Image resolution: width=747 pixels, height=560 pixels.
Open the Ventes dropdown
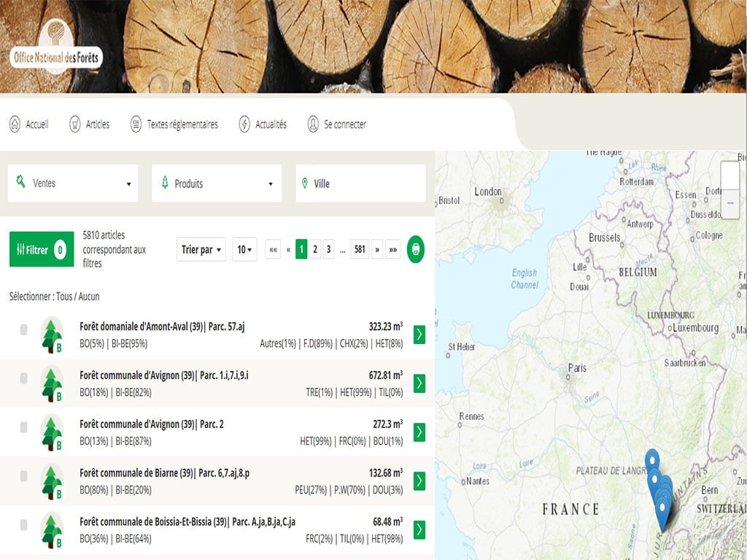click(73, 183)
